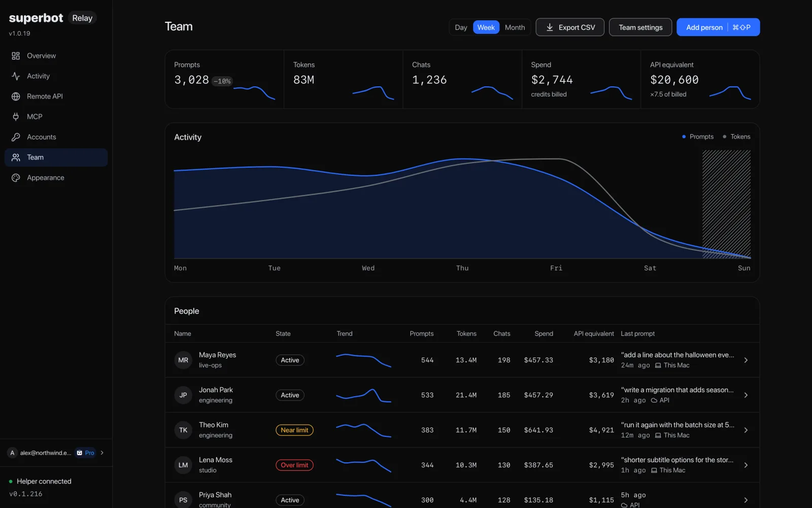
Task: Click the superbot logo
Action: tap(36, 18)
